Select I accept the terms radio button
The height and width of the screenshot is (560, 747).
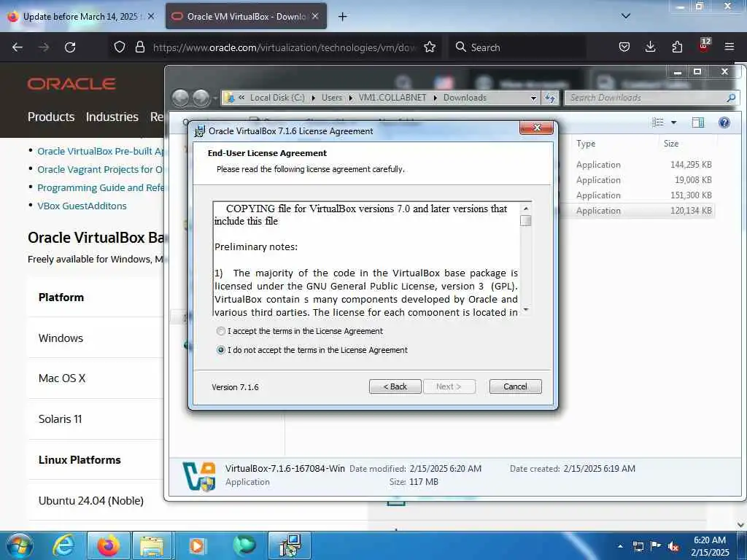click(x=221, y=331)
